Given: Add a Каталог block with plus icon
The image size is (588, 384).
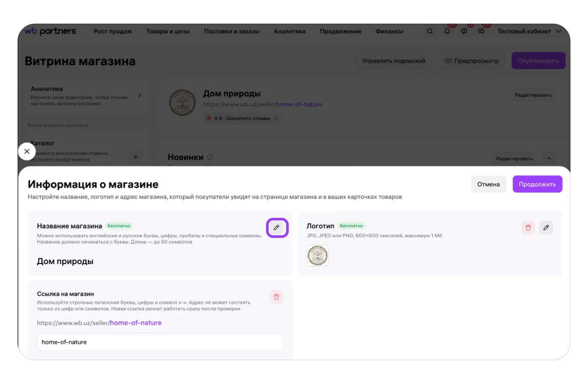Looking at the screenshot, I should click(x=136, y=157).
